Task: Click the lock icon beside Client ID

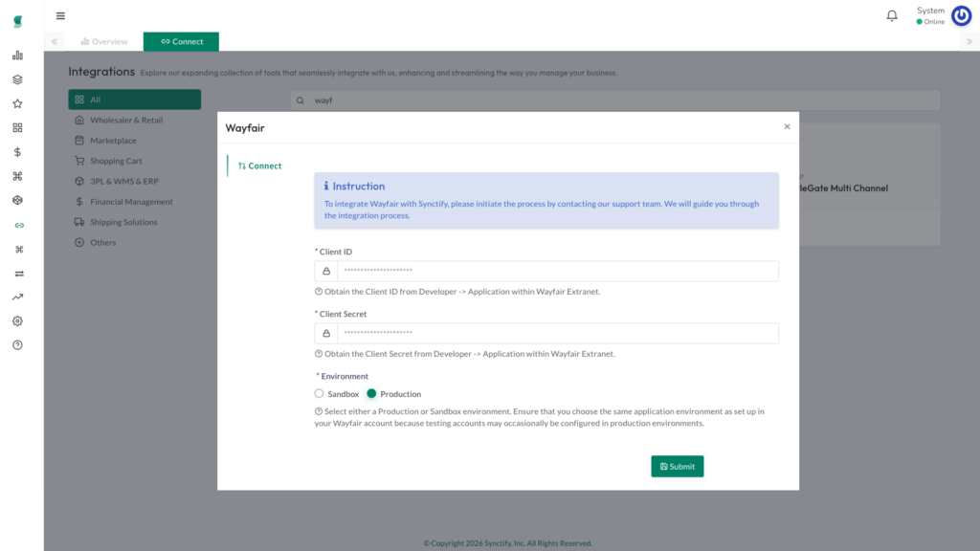Action: point(326,271)
